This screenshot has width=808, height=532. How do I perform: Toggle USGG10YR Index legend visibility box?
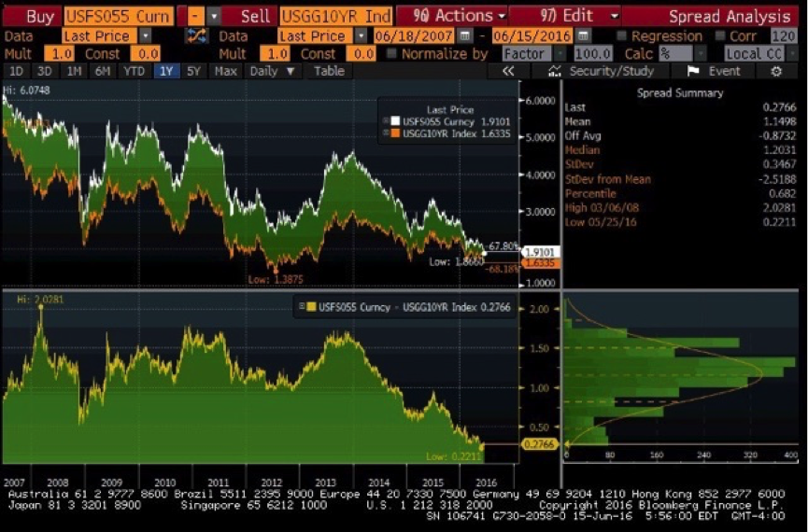[x=385, y=133]
